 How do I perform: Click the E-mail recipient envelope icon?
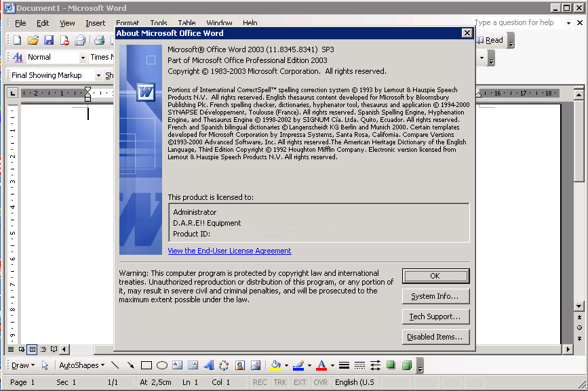80,40
